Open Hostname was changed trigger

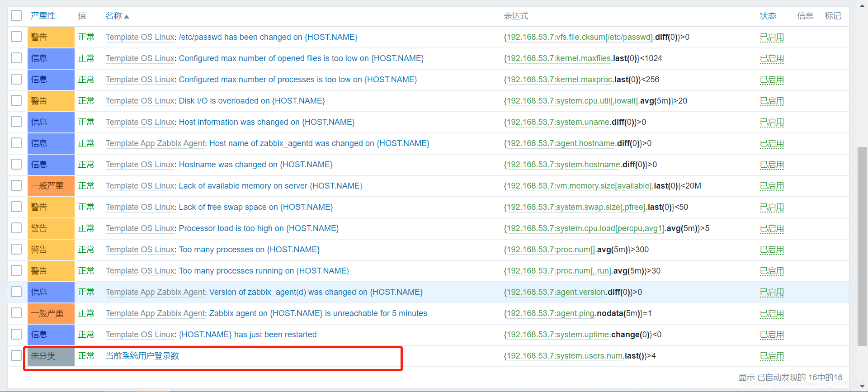point(255,165)
